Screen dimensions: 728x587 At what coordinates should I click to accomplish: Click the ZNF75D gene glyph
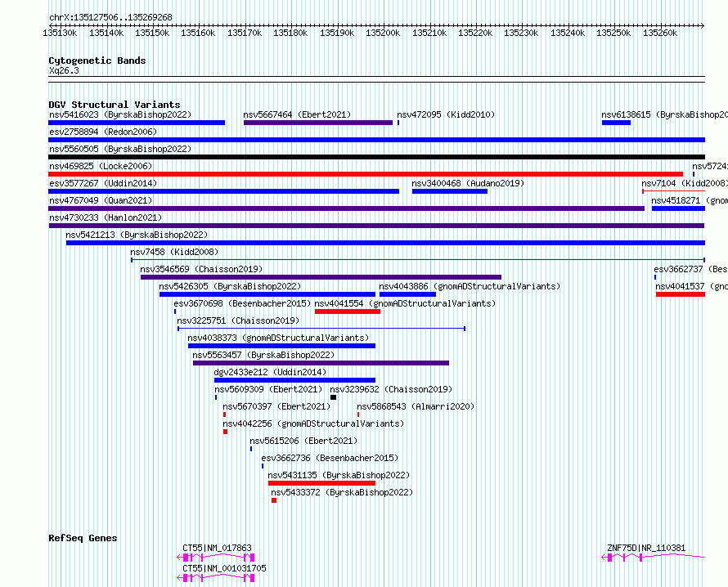click(654, 558)
